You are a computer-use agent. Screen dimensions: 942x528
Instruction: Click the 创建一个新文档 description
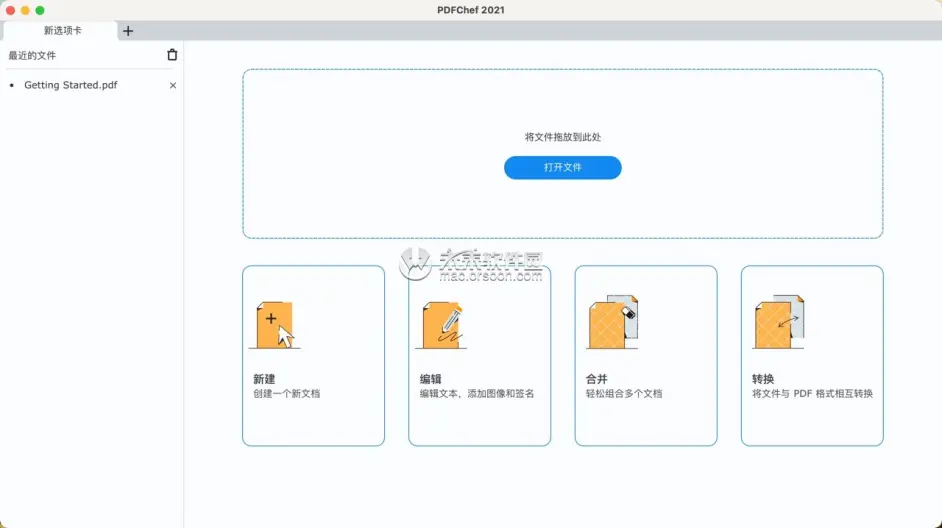point(287,394)
